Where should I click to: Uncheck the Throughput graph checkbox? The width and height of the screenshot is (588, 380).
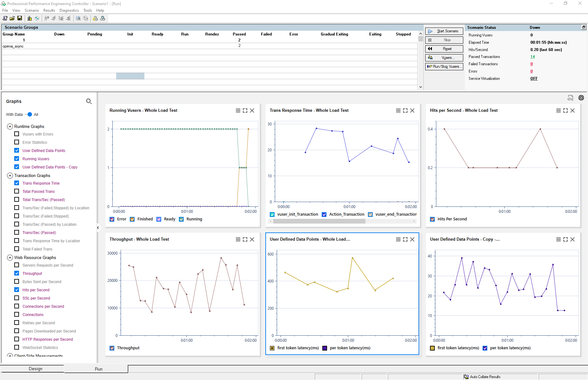17,273
